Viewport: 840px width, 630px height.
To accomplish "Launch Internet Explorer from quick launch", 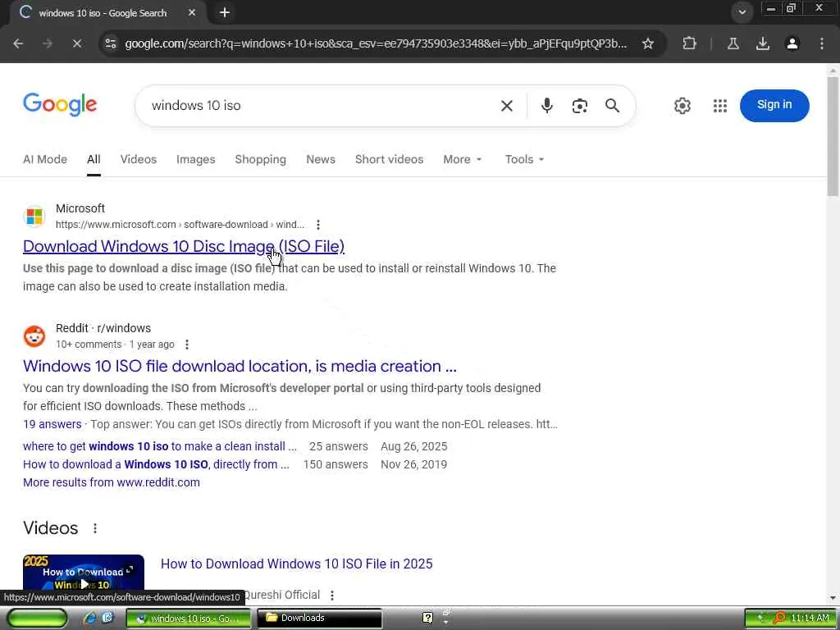I will tap(90, 619).
